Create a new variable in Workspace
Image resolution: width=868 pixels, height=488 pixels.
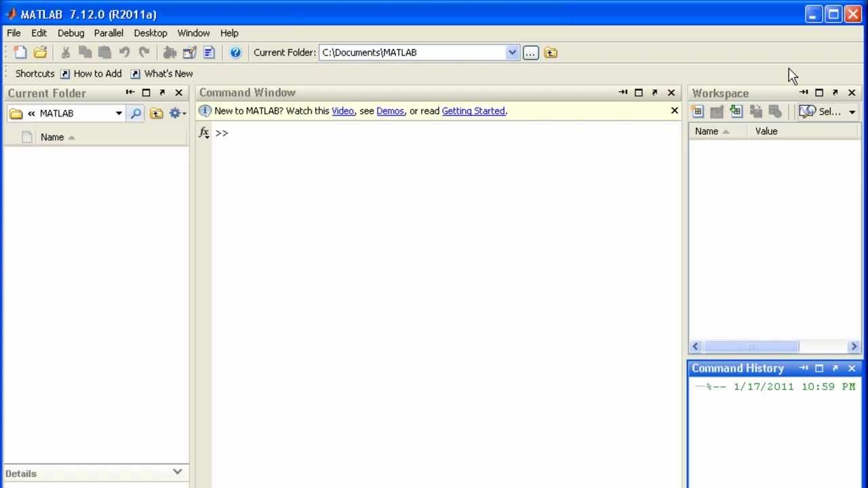click(697, 112)
